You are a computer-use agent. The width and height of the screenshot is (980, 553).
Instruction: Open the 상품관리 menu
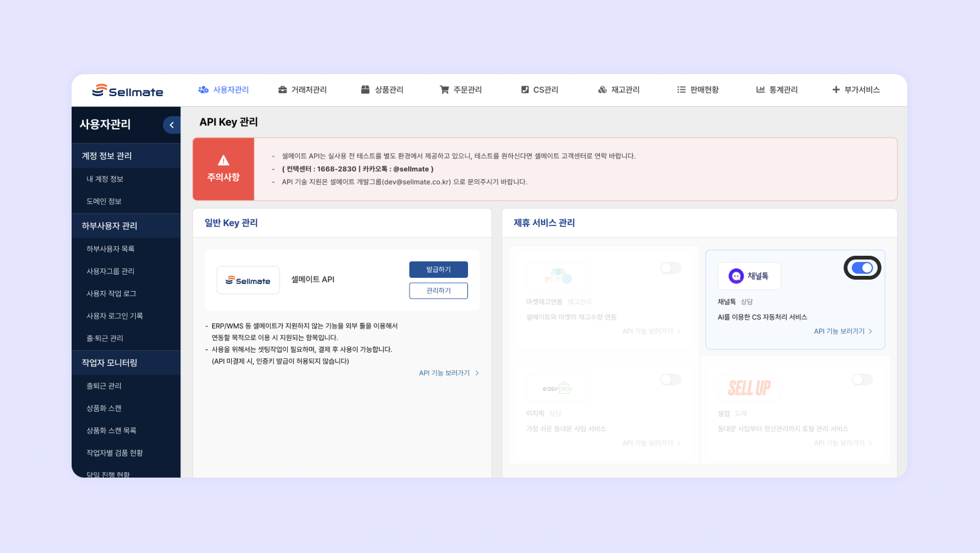tap(382, 90)
